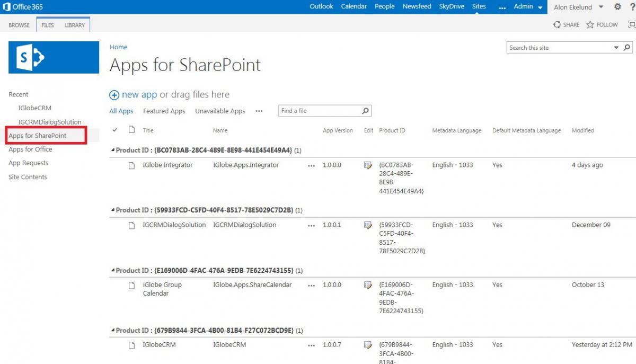Open SkyDrive in top navigation
This screenshot has height=364, width=636.
[452, 6]
